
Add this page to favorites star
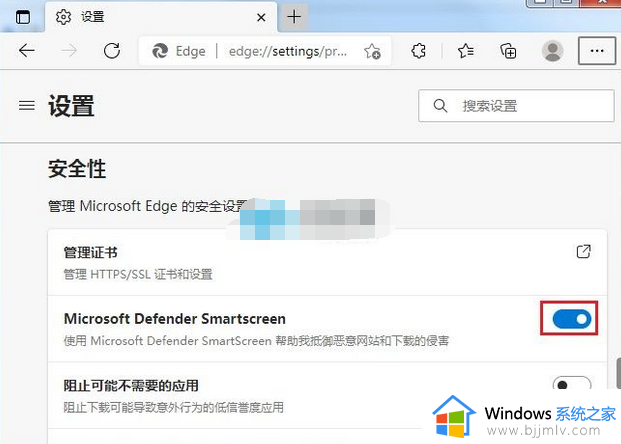click(372, 51)
